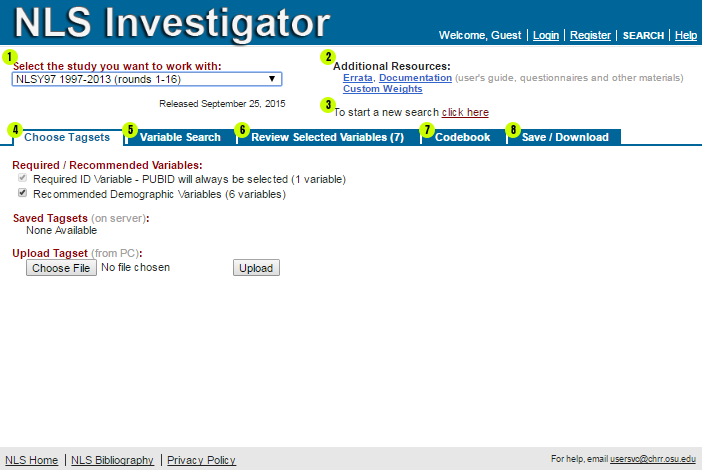
Task: Click the 'Additional Resources:' heading
Action: click(392, 66)
